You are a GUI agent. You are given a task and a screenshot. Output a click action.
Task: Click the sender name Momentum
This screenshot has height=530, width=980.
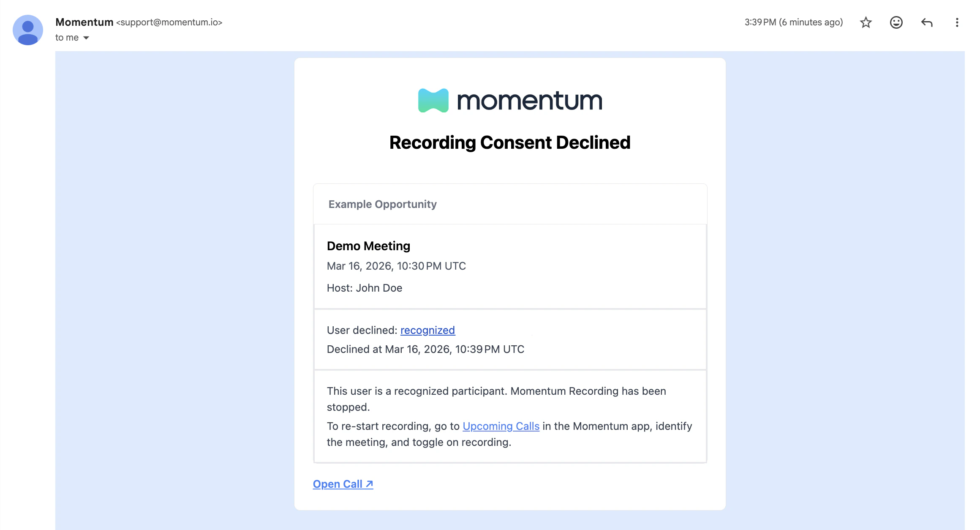[x=84, y=22]
